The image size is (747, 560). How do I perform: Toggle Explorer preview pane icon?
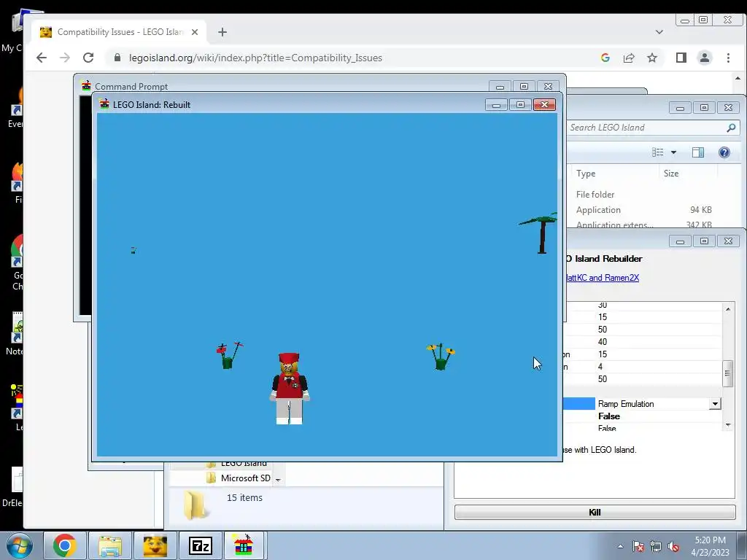click(698, 152)
